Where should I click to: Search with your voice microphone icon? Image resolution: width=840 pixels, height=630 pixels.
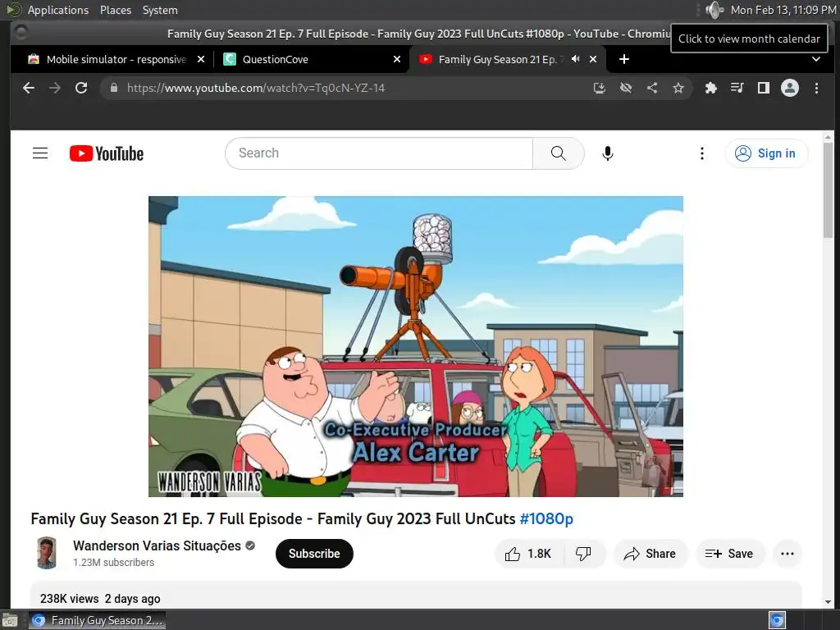click(x=608, y=153)
